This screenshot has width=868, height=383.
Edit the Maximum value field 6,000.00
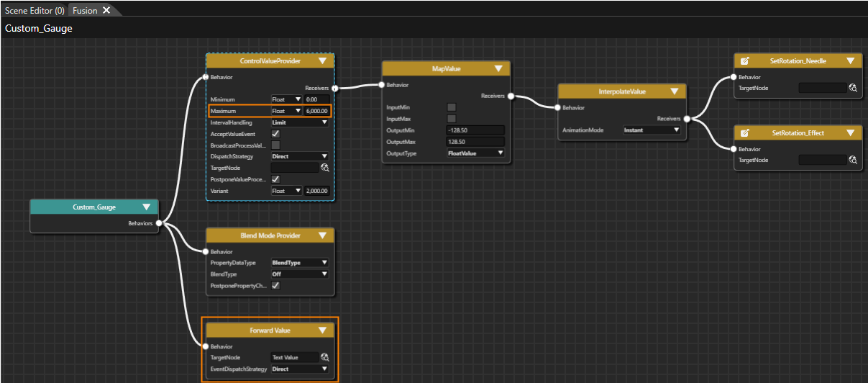[x=316, y=111]
